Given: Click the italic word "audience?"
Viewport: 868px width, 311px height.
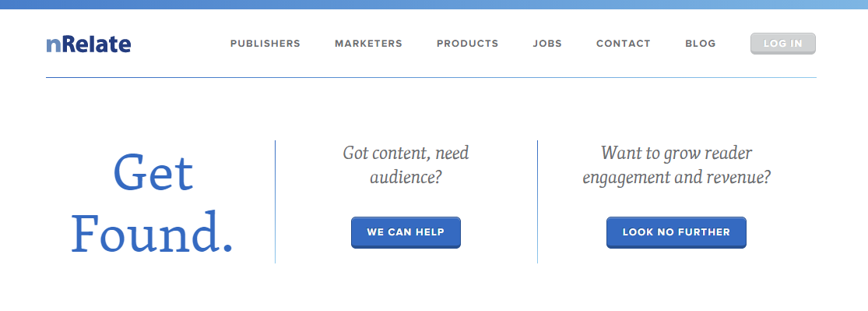Looking at the screenshot, I should pos(406,178).
